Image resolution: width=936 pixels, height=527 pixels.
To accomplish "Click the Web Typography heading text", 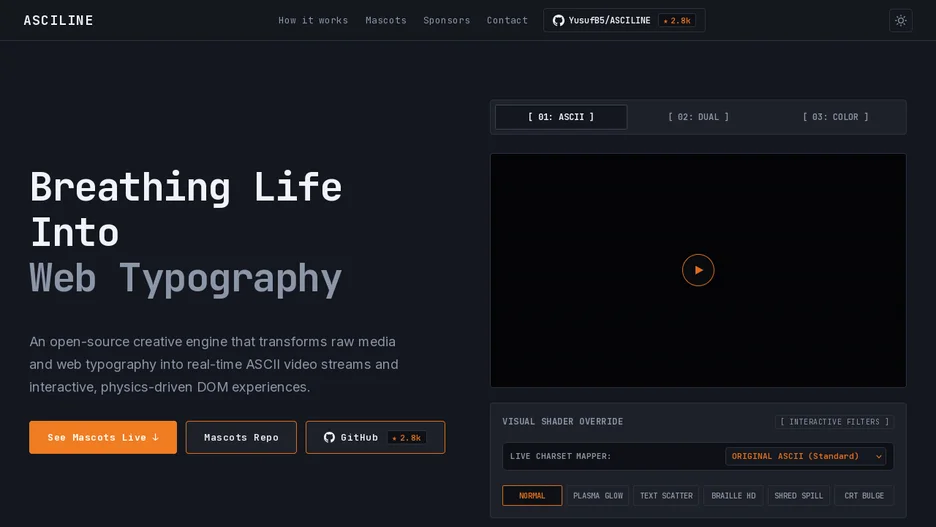I will click(186, 279).
